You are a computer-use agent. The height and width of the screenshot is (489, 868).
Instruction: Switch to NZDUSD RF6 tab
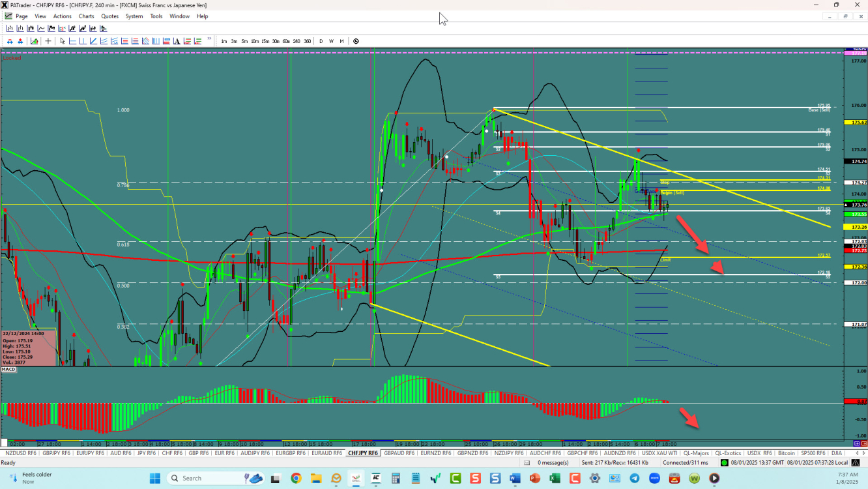[x=20, y=452]
